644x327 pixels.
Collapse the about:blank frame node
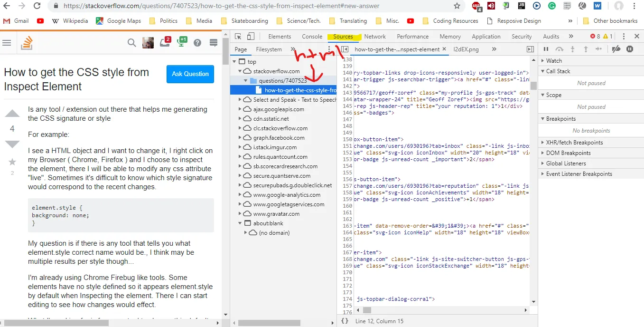(x=241, y=223)
